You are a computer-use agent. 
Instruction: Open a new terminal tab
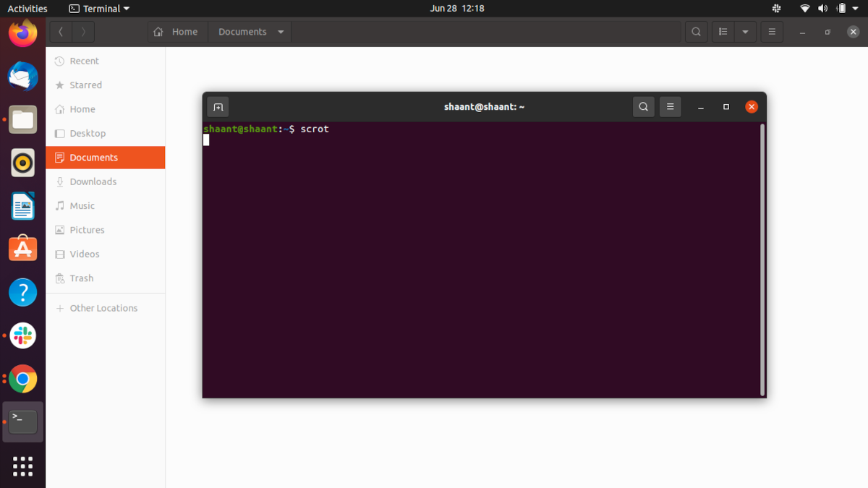[218, 106]
